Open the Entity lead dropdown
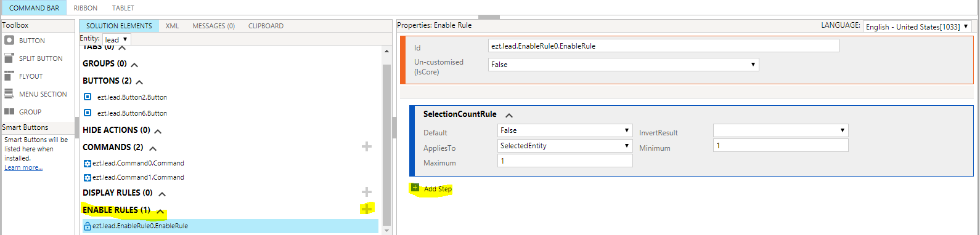Screen dimensions: 980x235 tap(116, 39)
